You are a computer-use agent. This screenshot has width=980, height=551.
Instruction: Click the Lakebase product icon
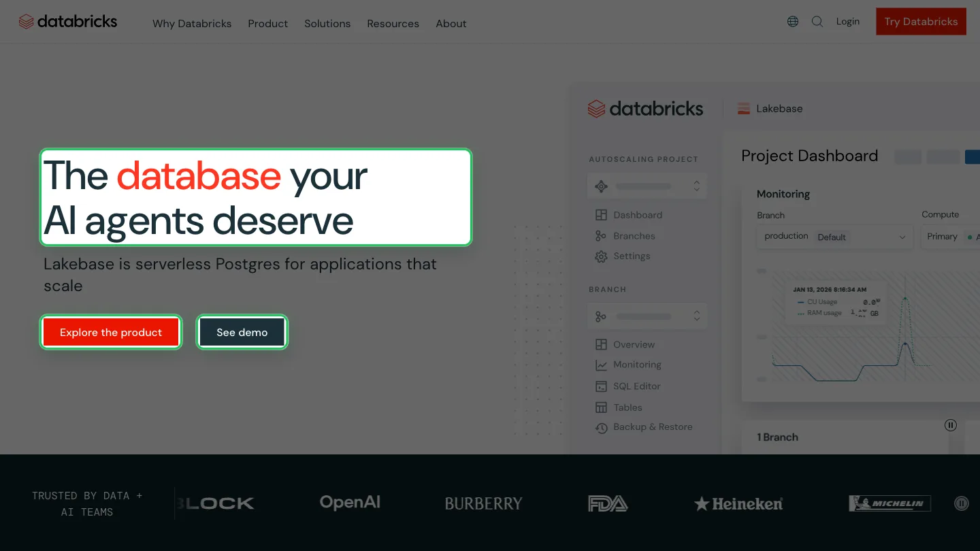point(744,109)
